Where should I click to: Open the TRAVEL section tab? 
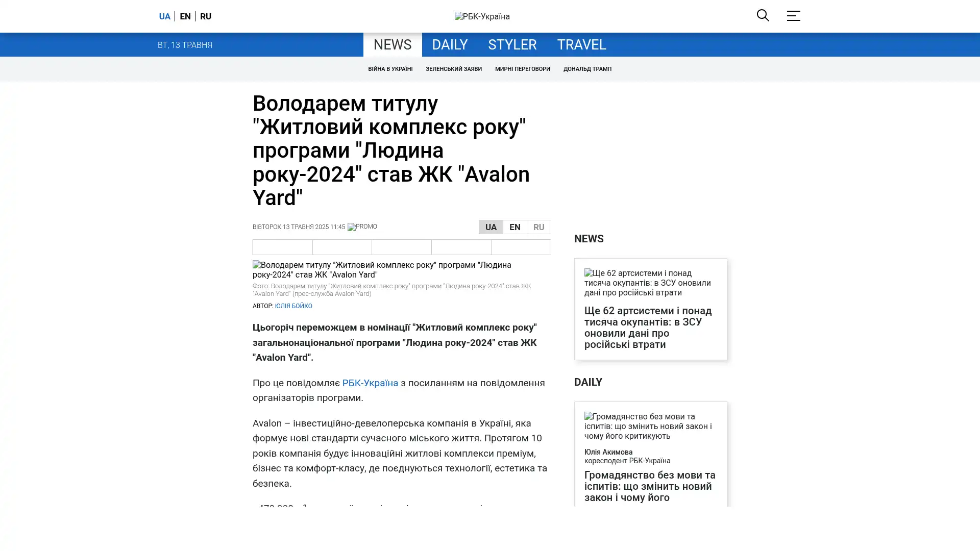tap(581, 45)
